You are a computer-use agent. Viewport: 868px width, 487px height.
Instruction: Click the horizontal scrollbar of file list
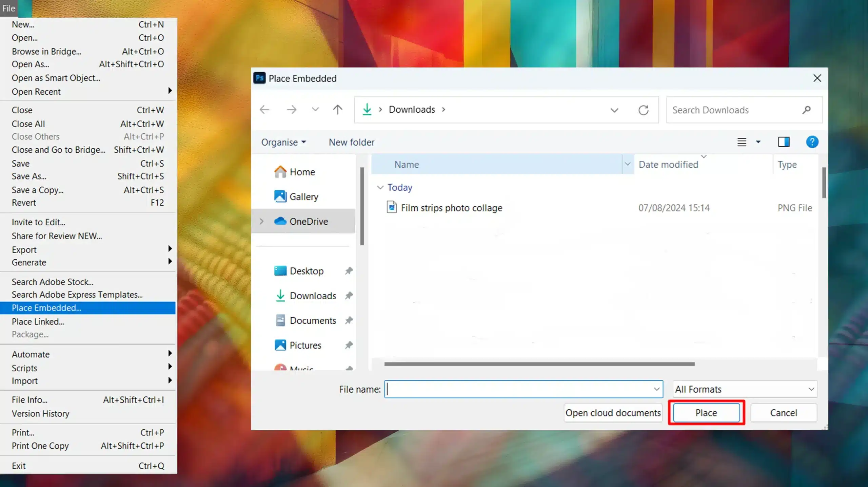[x=539, y=364]
